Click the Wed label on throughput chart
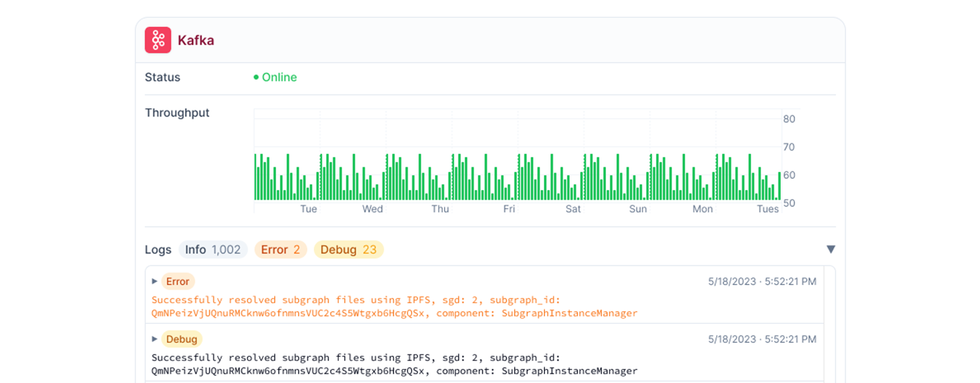 372,209
